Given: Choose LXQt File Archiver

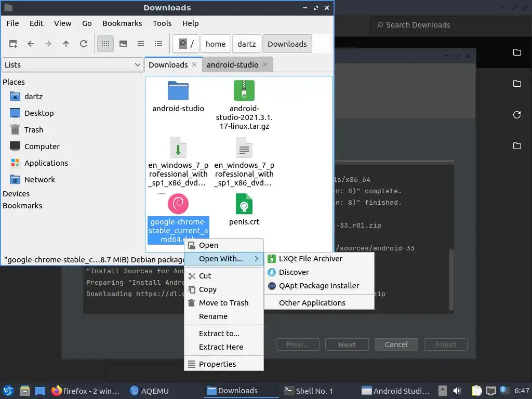Looking at the screenshot, I should pos(319,259).
